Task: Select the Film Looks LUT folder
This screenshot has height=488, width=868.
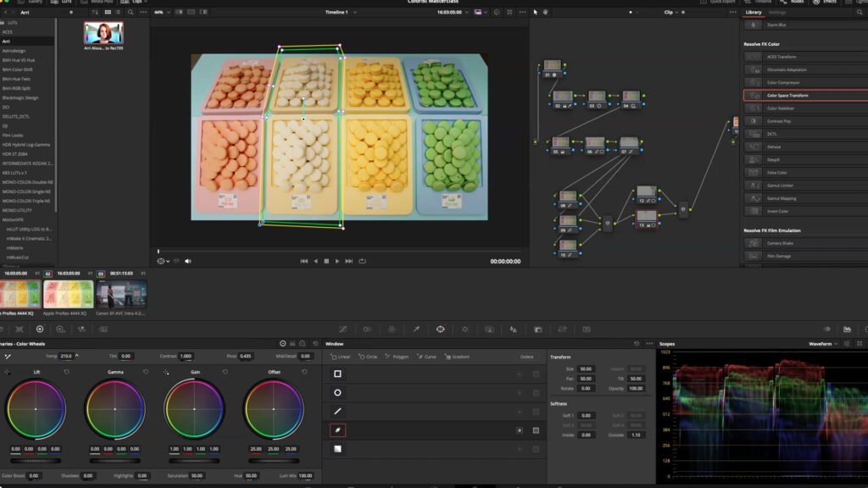Action: [x=28, y=136]
